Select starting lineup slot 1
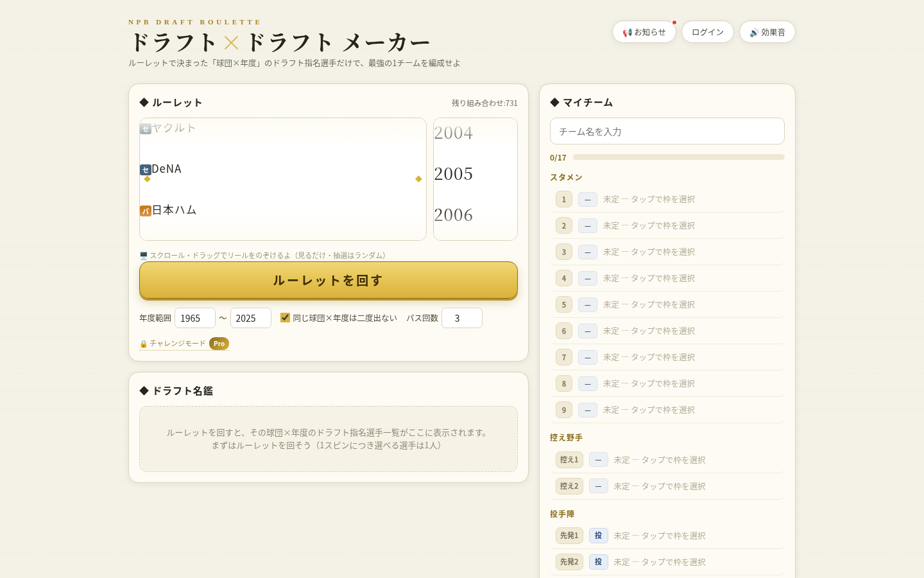Screen dimensions: 924x578 (x=667, y=199)
